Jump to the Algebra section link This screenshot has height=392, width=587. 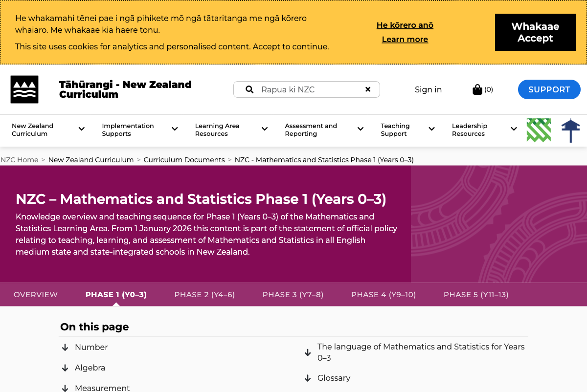[x=90, y=368]
